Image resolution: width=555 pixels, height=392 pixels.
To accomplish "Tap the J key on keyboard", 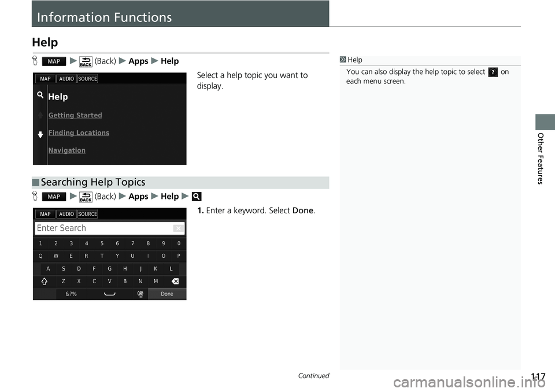I will [140, 269].
